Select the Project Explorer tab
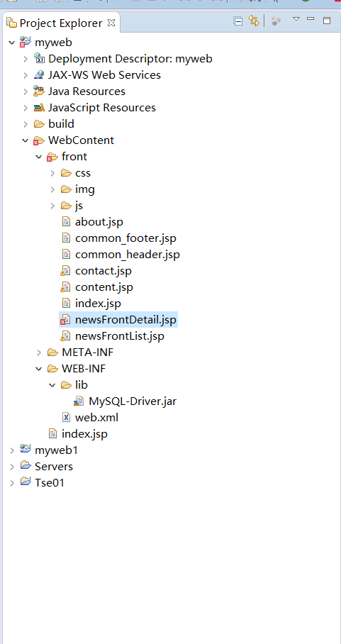The height and width of the screenshot is (644, 341). (x=61, y=23)
